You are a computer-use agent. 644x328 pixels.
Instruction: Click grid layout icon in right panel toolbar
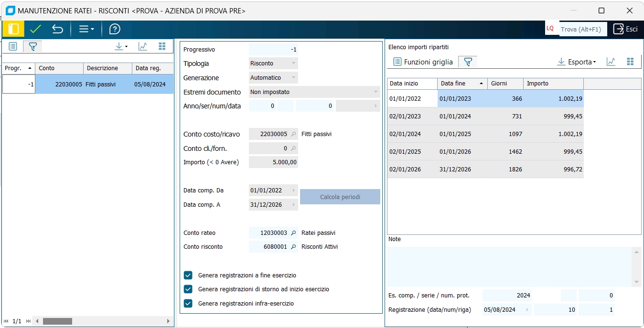coord(630,62)
